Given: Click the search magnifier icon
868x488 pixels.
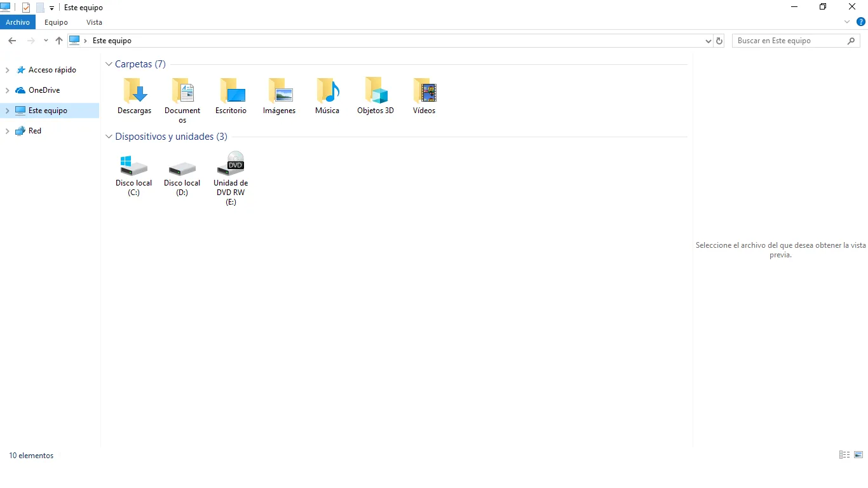Looking at the screenshot, I should [x=851, y=41].
